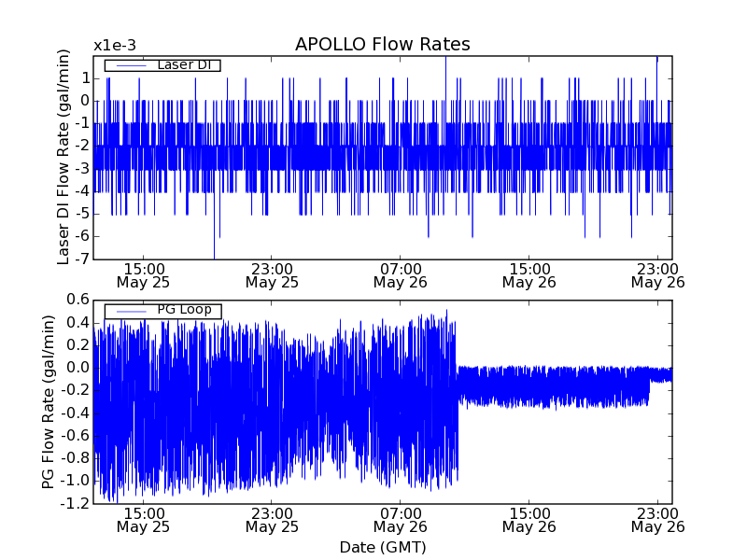Click the Laser DI legend line sample
The width and height of the screenshot is (747, 560).
pyautogui.click(x=126, y=65)
